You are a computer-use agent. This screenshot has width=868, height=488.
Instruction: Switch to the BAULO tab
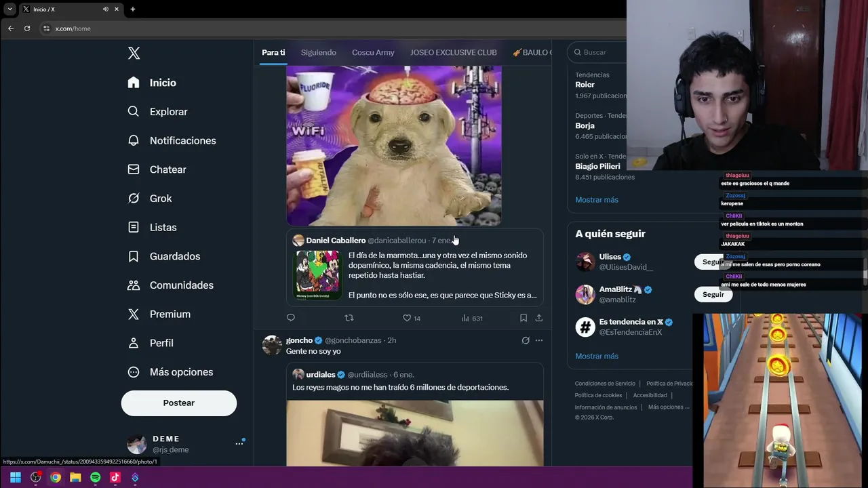coord(532,52)
